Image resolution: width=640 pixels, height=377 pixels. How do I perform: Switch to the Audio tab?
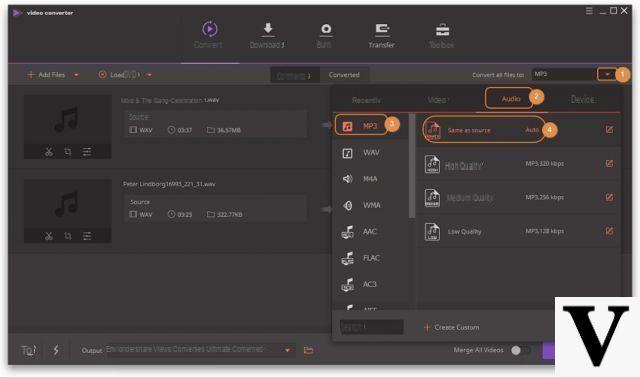pyautogui.click(x=511, y=99)
